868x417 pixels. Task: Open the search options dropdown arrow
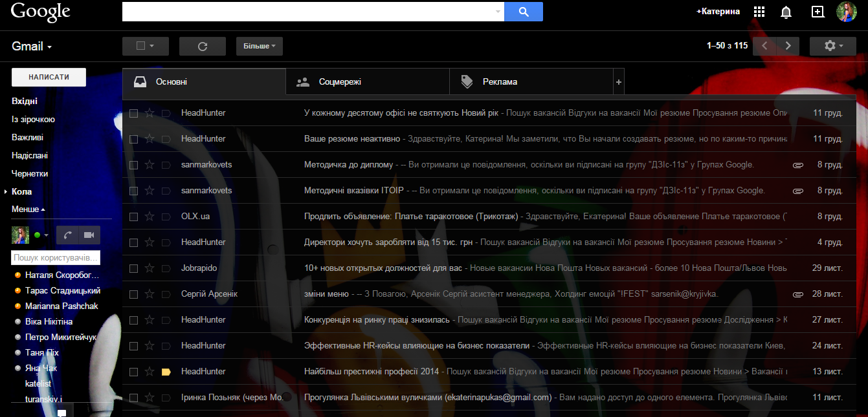498,12
